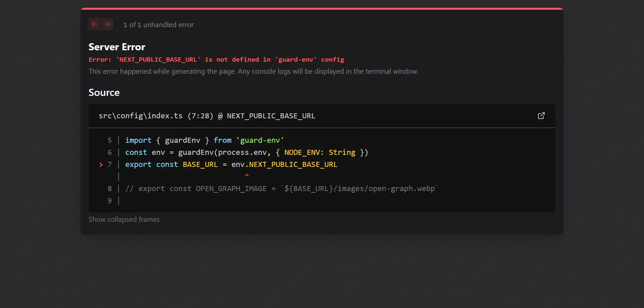Click export const BASE_URL on line 7
This screenshot has height=308, width=644.
[x=171, y=165]
